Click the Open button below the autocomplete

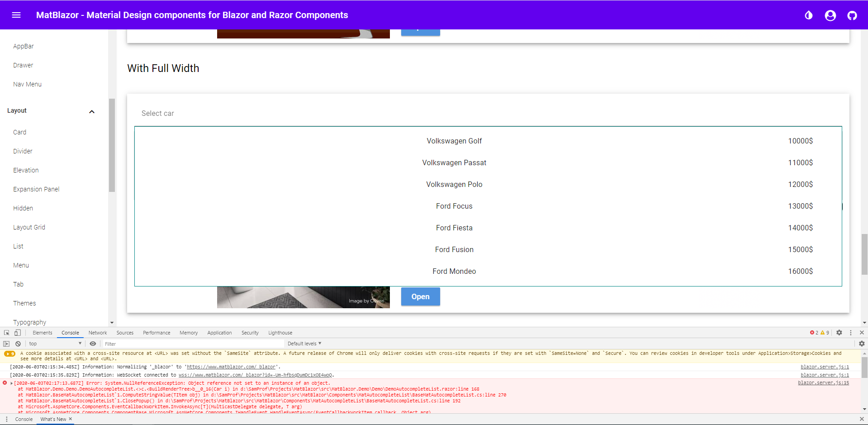pos(420,296)
